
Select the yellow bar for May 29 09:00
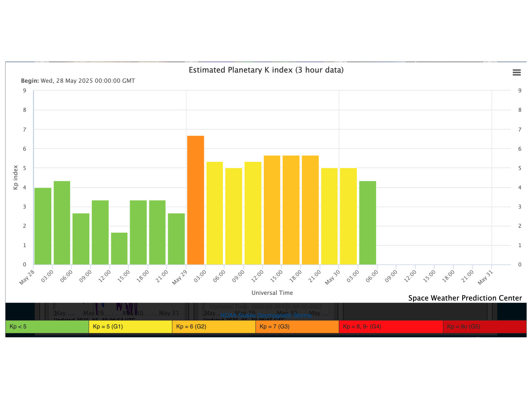(253, 213)
